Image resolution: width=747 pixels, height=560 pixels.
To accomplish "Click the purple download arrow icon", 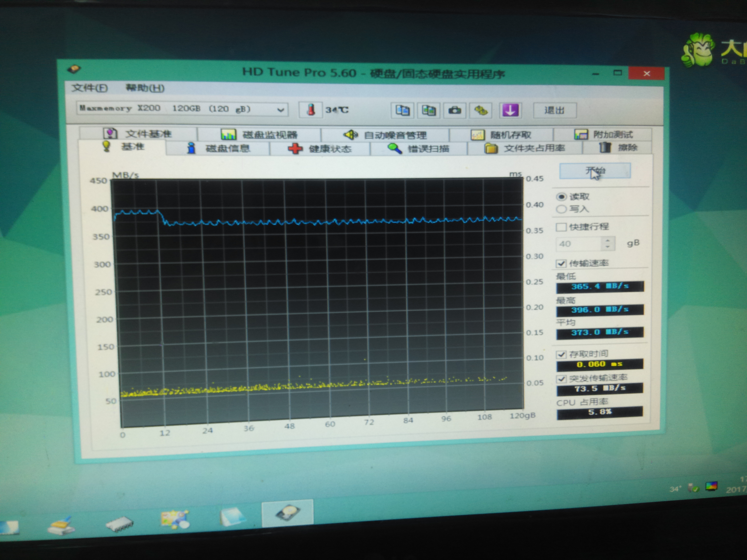I will (x=510, y=110).
